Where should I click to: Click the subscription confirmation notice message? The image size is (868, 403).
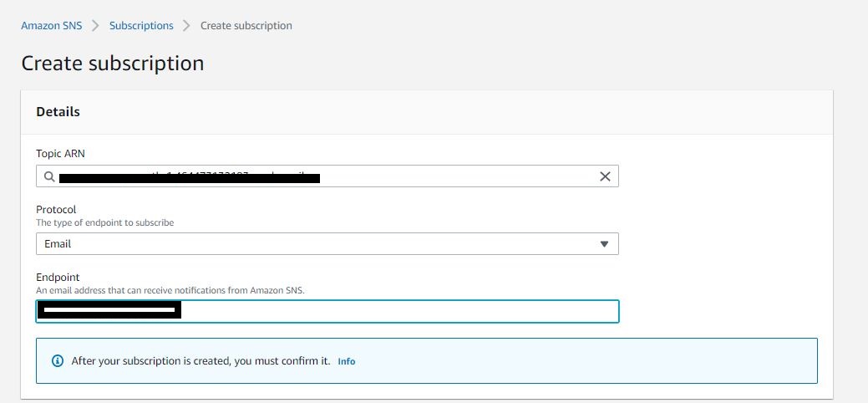[201, 361]
